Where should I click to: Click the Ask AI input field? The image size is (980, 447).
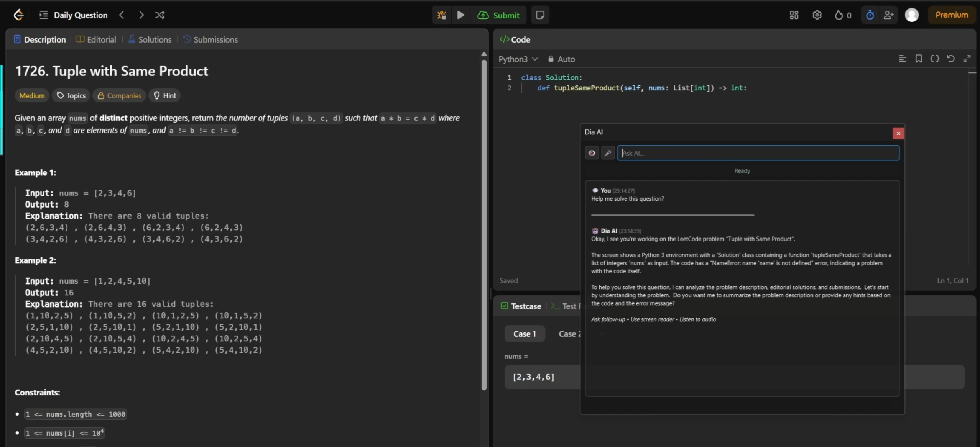point(758,153)
